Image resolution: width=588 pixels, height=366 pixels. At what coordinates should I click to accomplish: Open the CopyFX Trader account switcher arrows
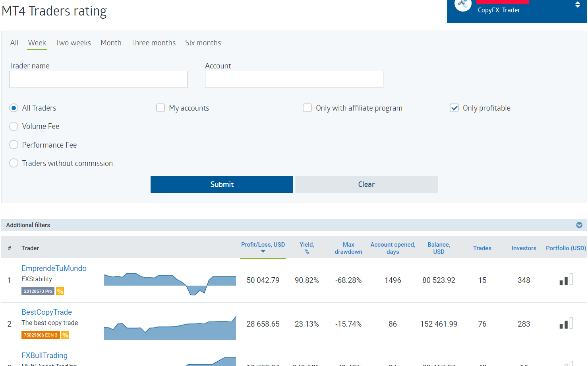(578, 5)
